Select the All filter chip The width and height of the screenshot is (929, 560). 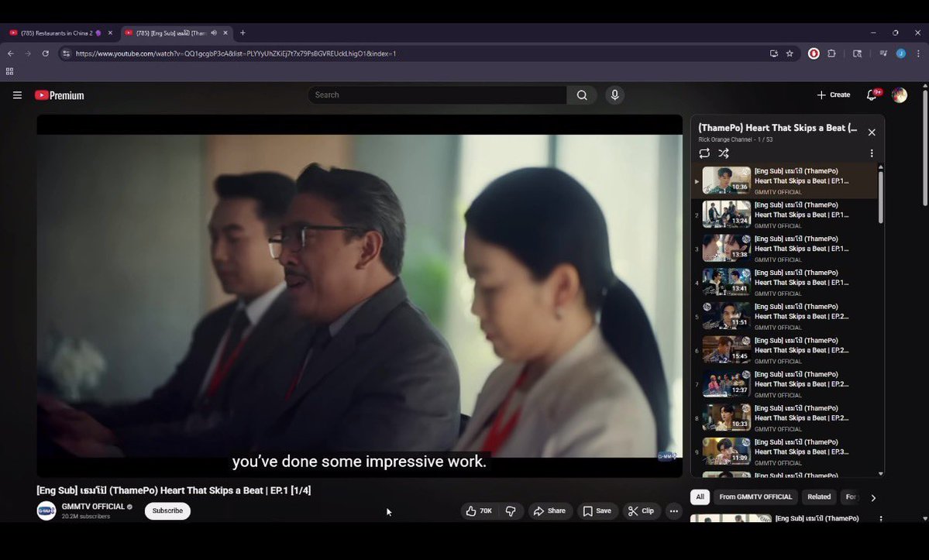click(700, 497)
